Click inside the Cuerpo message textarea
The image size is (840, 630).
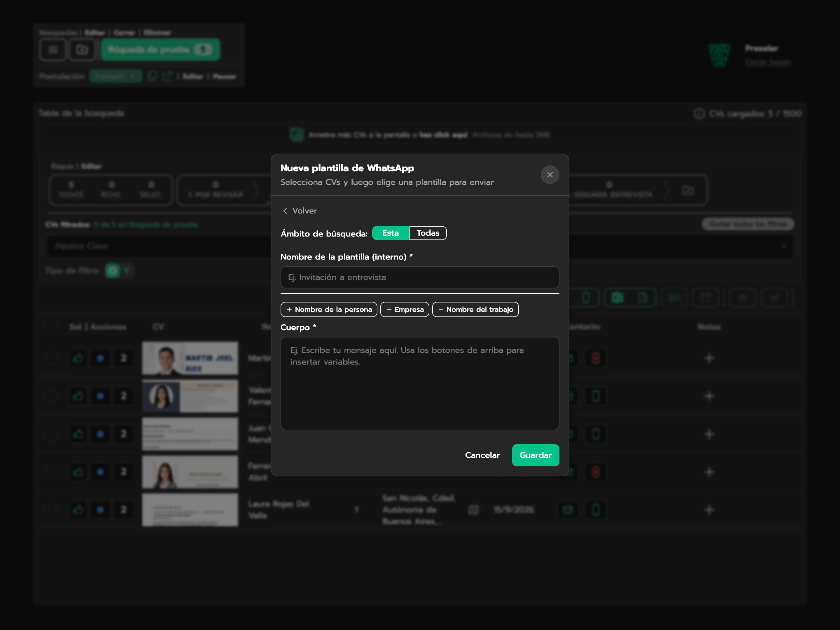(x=420, y=384)
